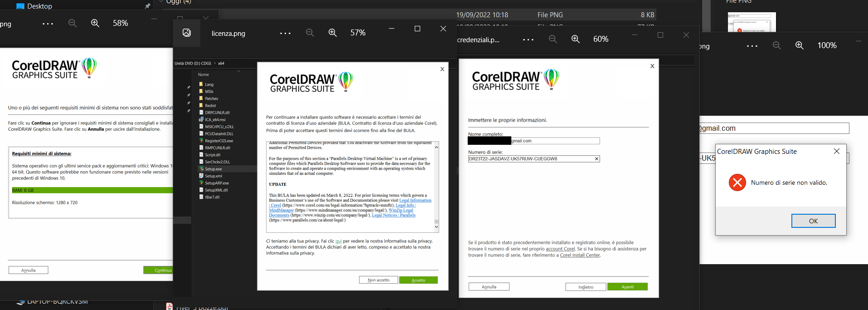Click OK in the invalid serial number dialog

(x=814, y=221)
